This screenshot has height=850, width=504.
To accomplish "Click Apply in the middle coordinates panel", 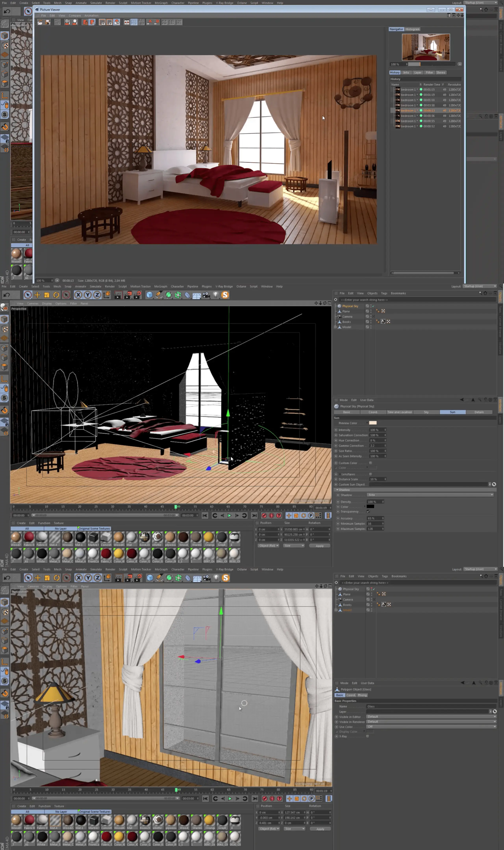I will 320,546.
